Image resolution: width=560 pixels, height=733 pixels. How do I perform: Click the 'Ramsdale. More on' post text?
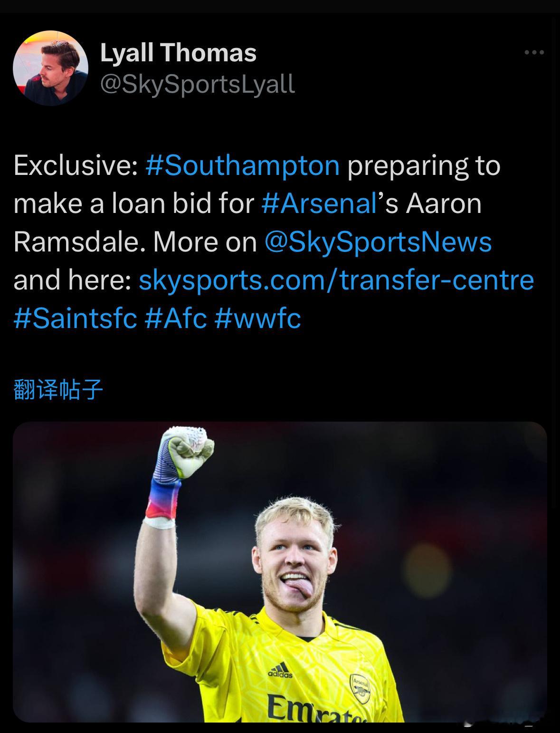(135, 241)
